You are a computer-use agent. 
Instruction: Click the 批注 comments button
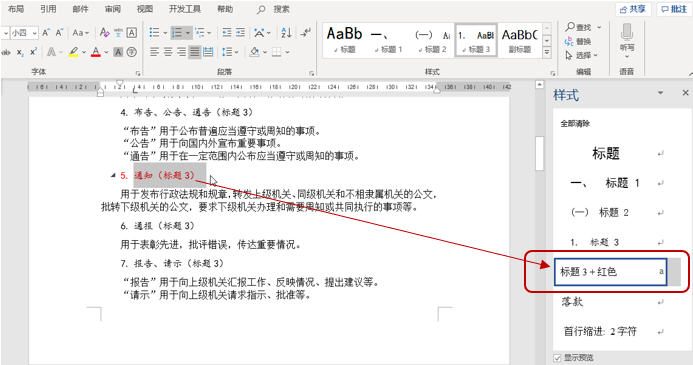click(673, 9)
